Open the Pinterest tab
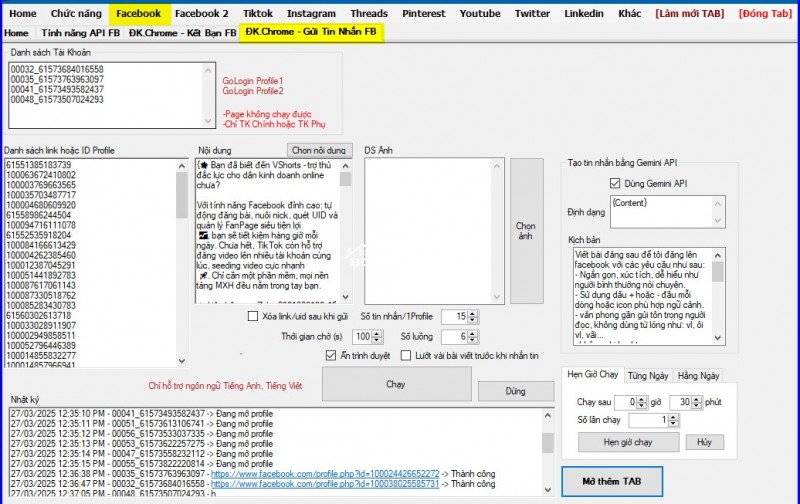Image resolution: width=800 pixels, height=504 pixels. [423, 14]
